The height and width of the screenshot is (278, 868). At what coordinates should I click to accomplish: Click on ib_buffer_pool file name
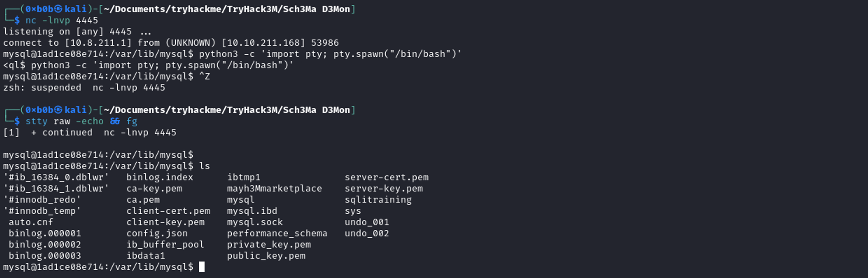click(x=165, y=245)
